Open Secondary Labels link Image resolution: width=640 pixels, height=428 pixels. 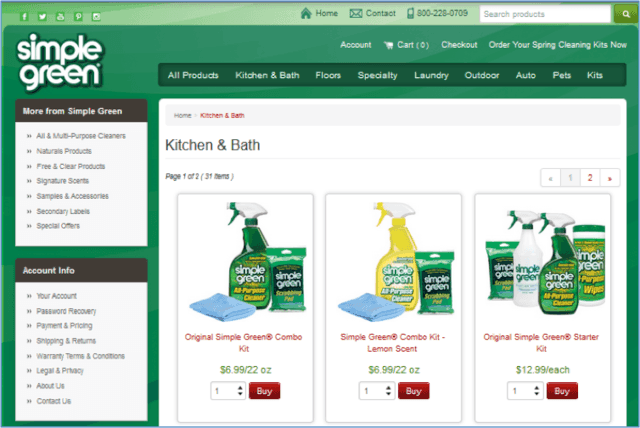pos(63,211)
